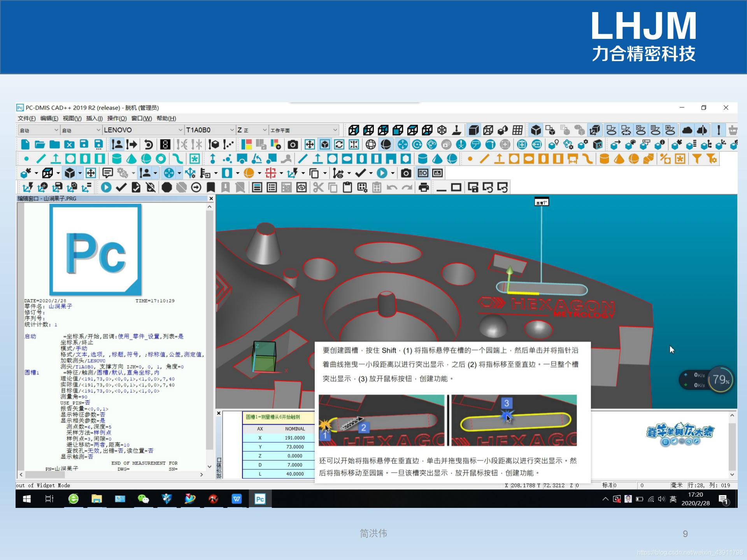747x560 pixels.
Task: Open the 插入(I) menu
Action: coord(94,118)
